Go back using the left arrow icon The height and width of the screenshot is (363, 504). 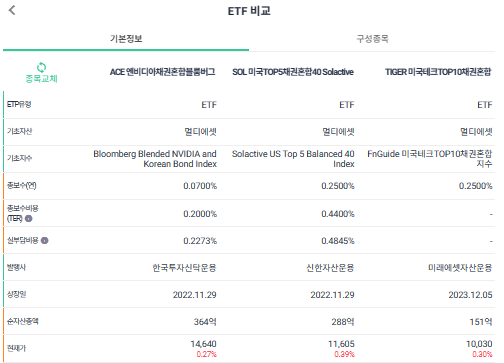click(x=12, y=10)
